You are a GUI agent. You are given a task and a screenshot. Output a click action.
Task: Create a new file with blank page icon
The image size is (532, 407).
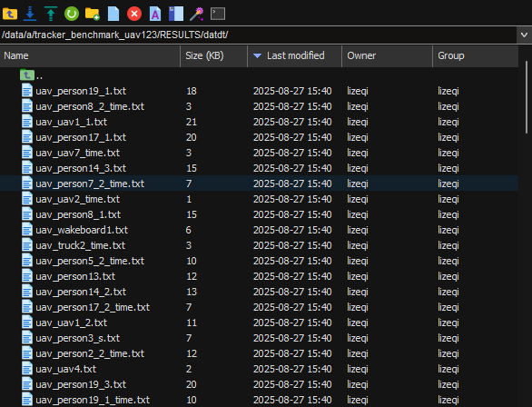113,14
